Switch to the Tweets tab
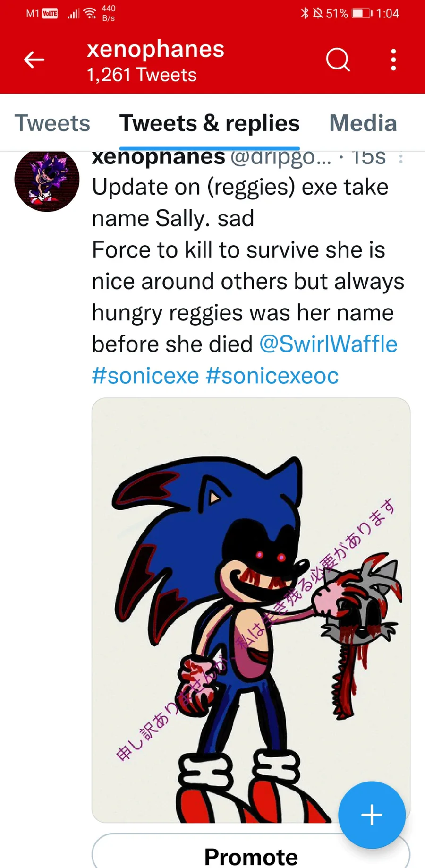 [x=52, y=123]
